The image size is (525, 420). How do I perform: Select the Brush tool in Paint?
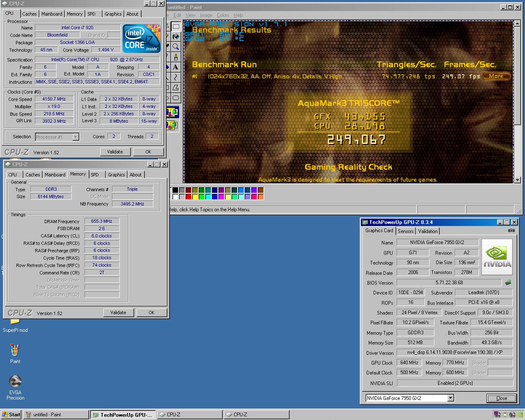tap(176, 57)
